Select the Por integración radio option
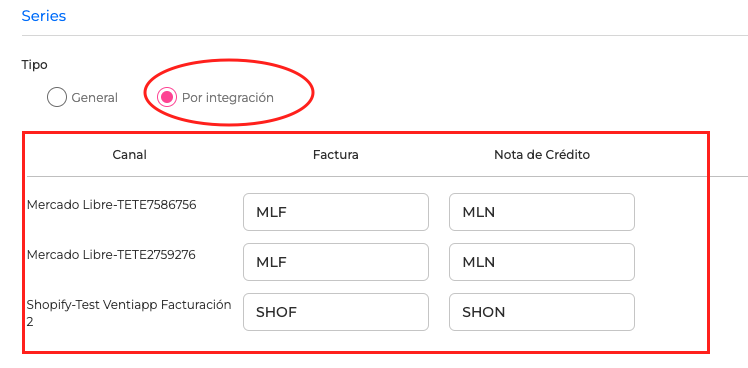Viewport: 748px width, 368px height. tap(167, 97)
